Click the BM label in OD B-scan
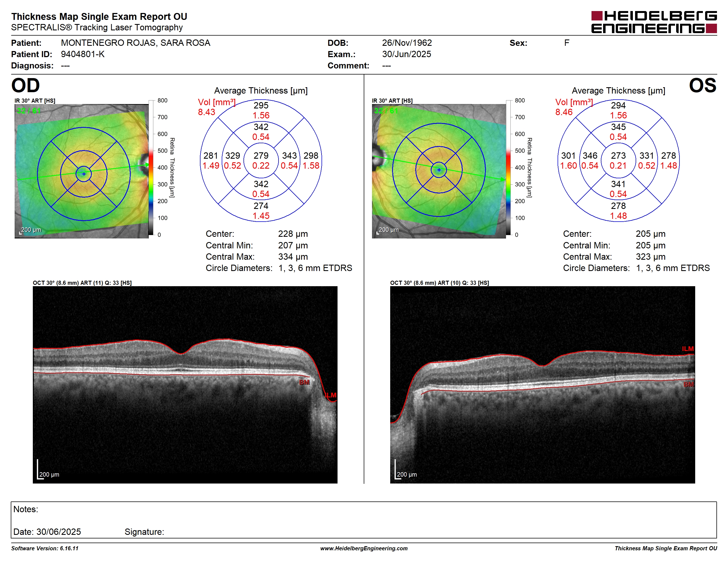Image resolution: width=728 pixels, height=563 pixels. 304,383
